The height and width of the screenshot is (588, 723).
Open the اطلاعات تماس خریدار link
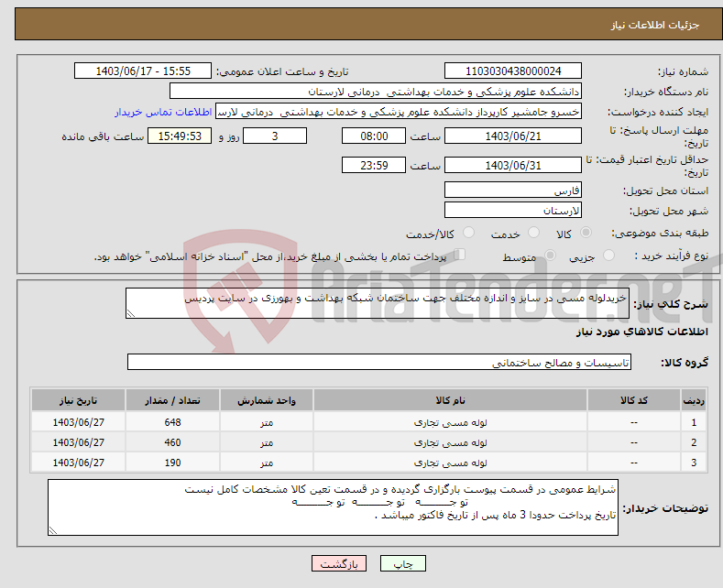tap(163, 112)
